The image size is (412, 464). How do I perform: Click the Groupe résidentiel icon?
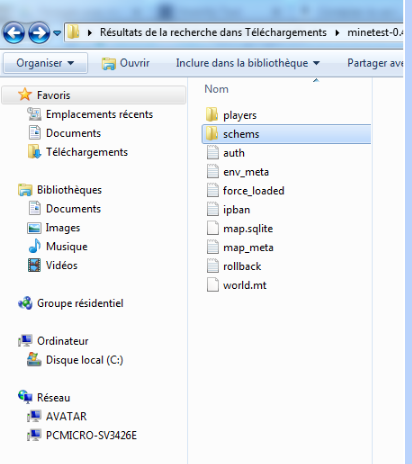tap(25, 303)
